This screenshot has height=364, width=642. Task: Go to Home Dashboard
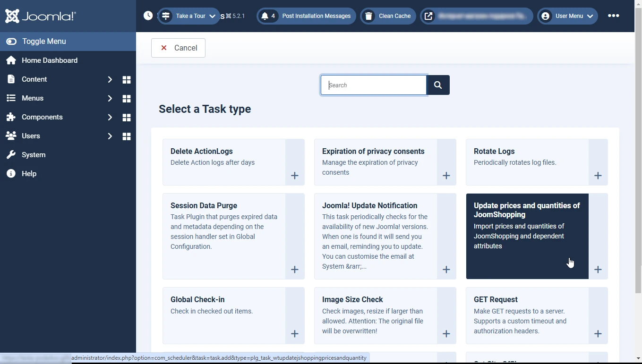tap(49, 60)
